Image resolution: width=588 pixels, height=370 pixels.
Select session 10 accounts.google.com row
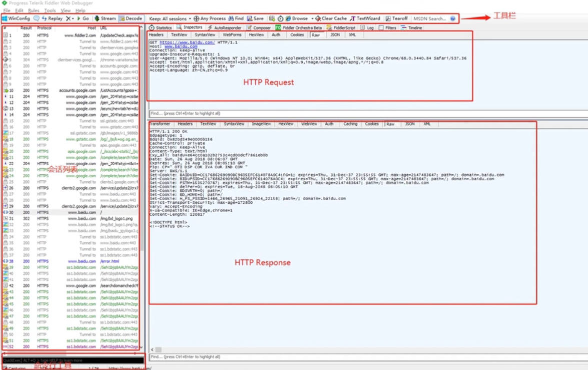click(71, 91)
